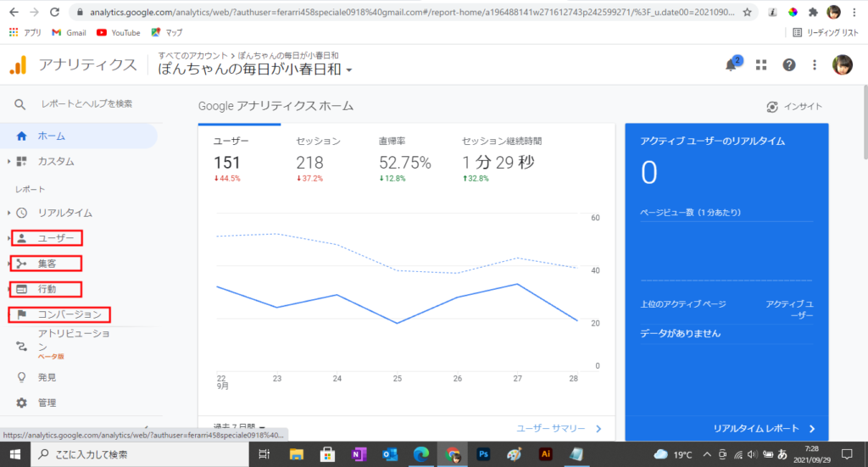Open the Windows Start menu
This screenshot has width=868, height=467.
tap(15, 454)
